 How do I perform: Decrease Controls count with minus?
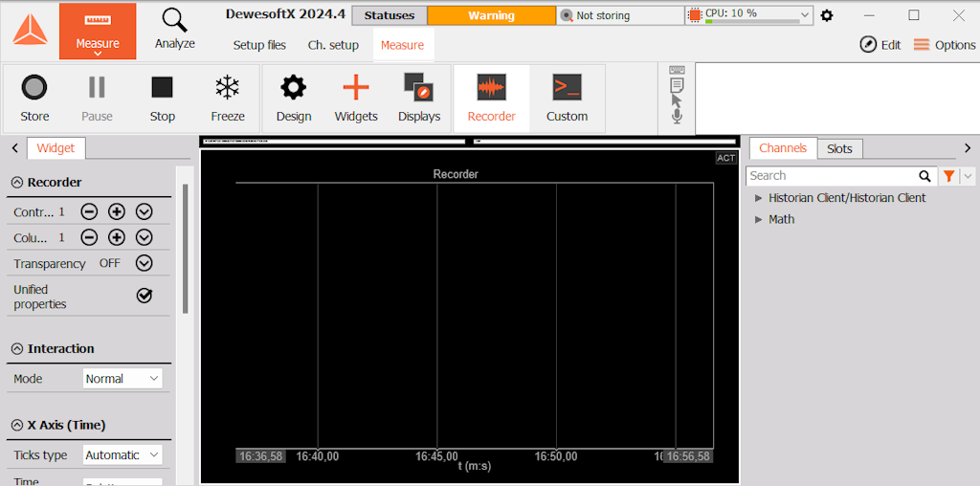point(89,212)
